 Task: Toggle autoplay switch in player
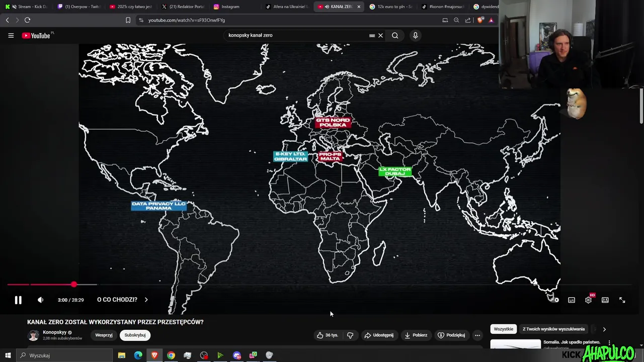click(554, 300)
